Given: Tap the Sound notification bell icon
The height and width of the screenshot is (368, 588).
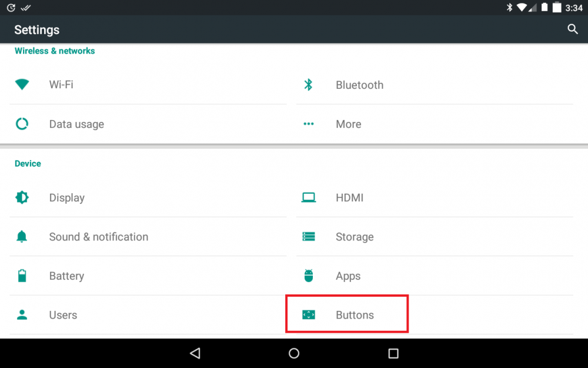Looking at the screenshot, I should click(22, 237).
